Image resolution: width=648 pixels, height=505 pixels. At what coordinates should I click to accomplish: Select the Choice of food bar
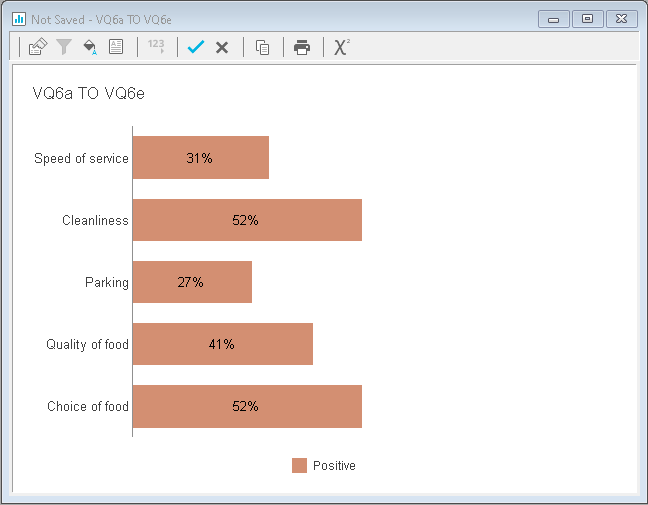pos(247,406)
